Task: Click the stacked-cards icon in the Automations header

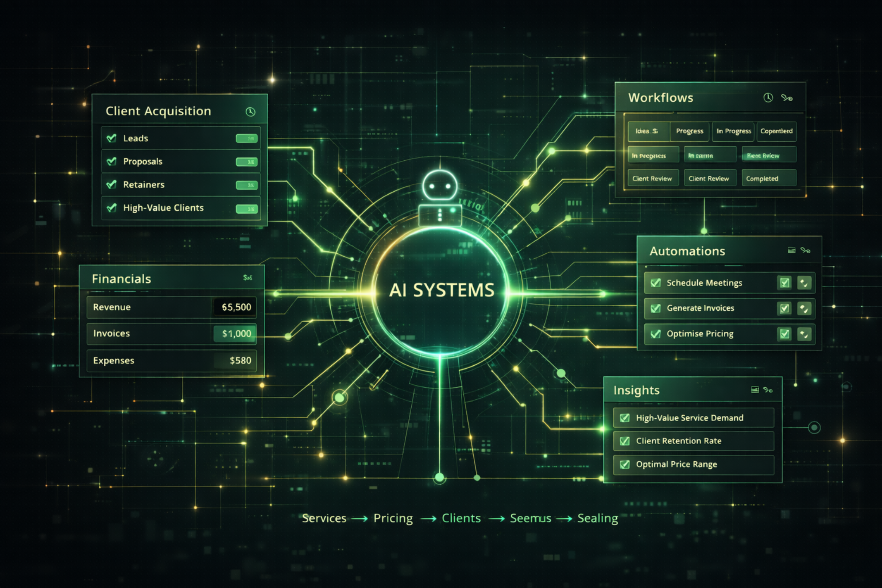Action: (x=791, y=251)
